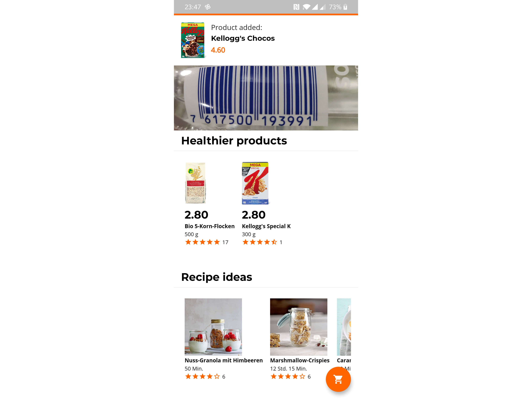532x399 pixels.
Task: Tap the scanned barcode camera view
Action: point(266,98)
